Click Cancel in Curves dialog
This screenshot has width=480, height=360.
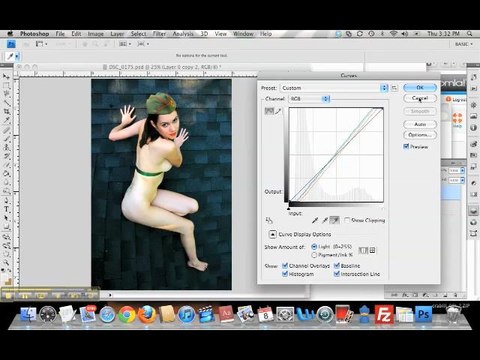tap(420, 98)
